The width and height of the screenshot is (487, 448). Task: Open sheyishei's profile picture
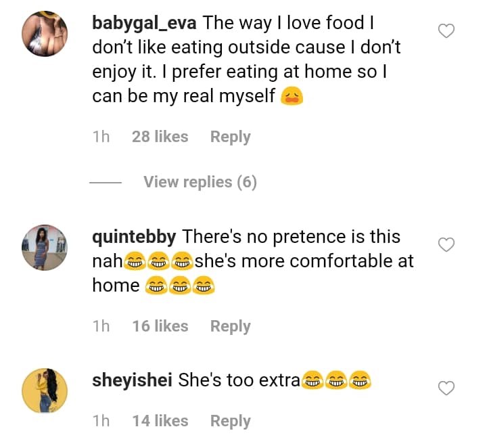pos(45,390)
